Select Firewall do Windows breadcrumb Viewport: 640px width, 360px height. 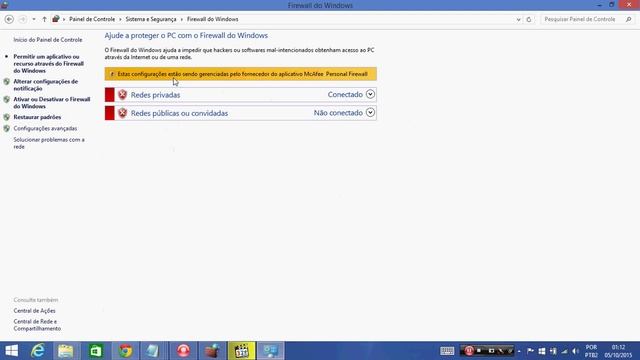(x=213, y=19)
